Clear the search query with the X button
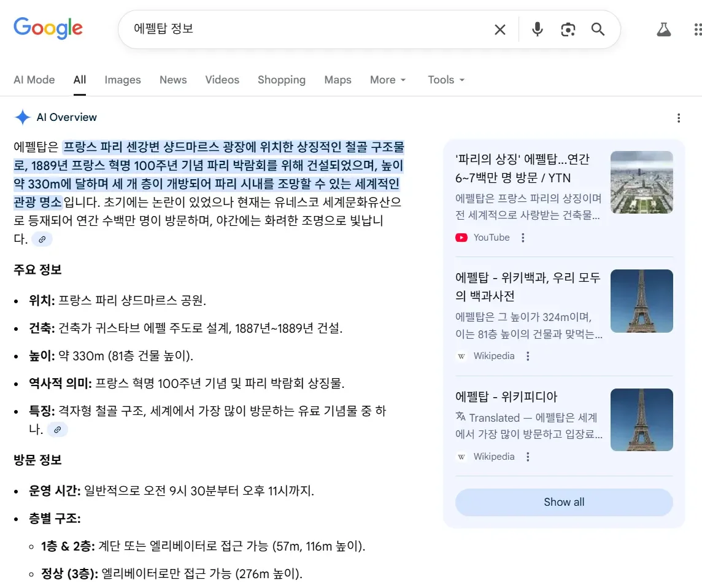 pos(500,29)
